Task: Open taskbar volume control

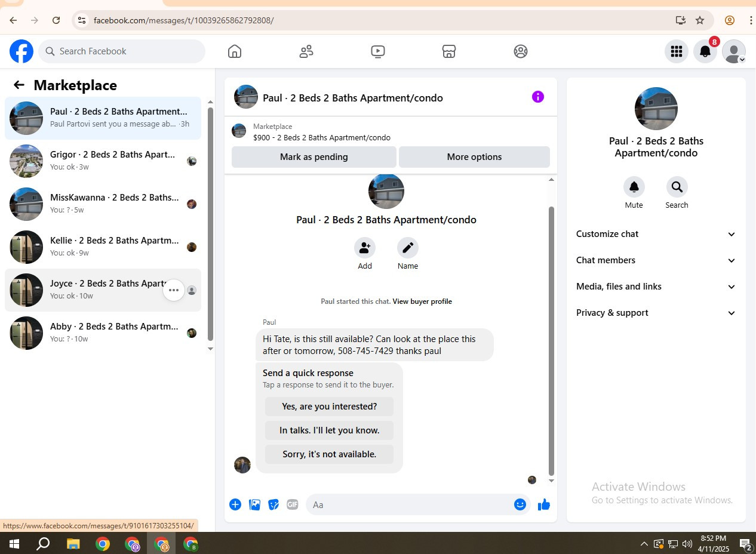Action: (x=687, y=544)
